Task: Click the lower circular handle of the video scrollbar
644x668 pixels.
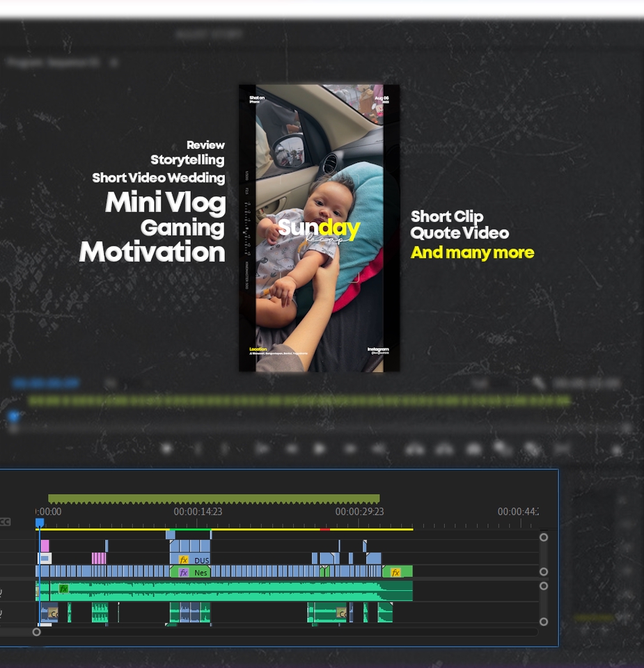Action: pyautogui.click(x=544, y=572)
